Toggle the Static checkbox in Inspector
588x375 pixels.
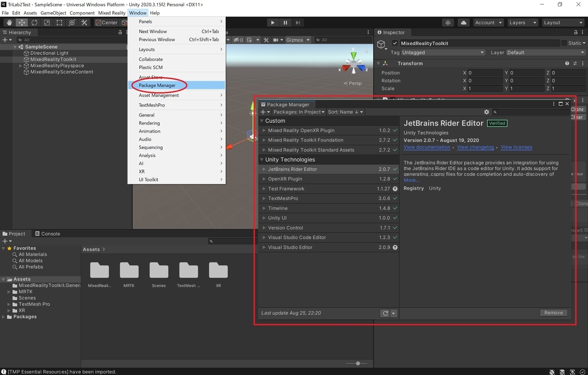[564, 43]
